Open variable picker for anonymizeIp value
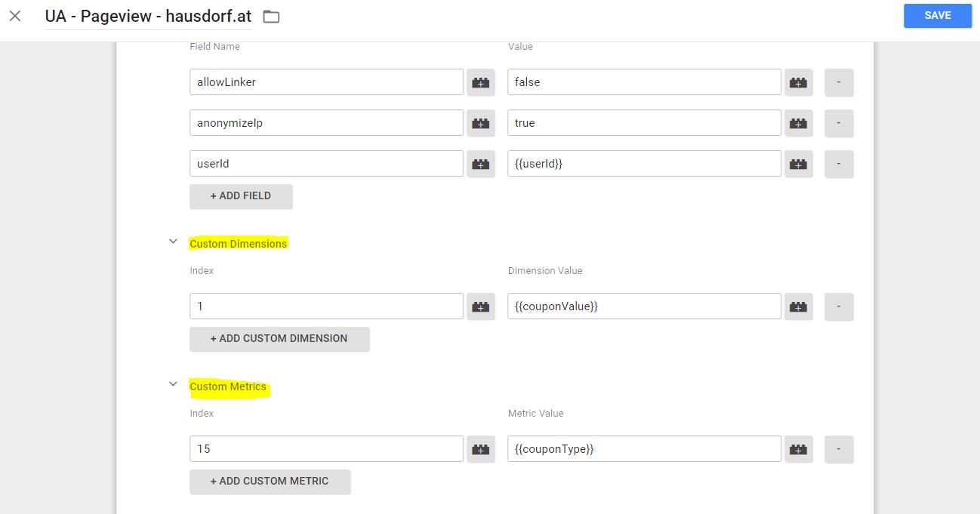The image size is (980, 514). (x=798, y=122)
